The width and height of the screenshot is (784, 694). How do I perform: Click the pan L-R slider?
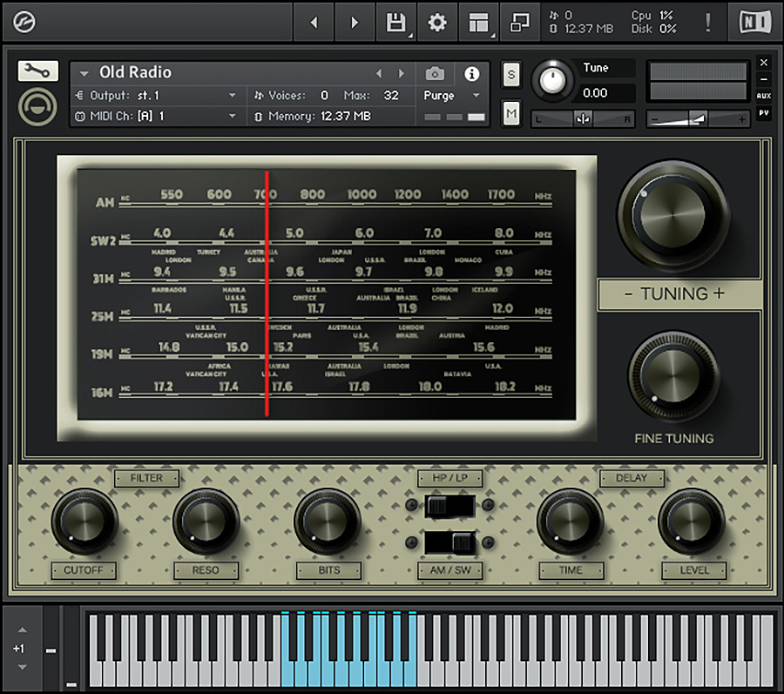583,119
